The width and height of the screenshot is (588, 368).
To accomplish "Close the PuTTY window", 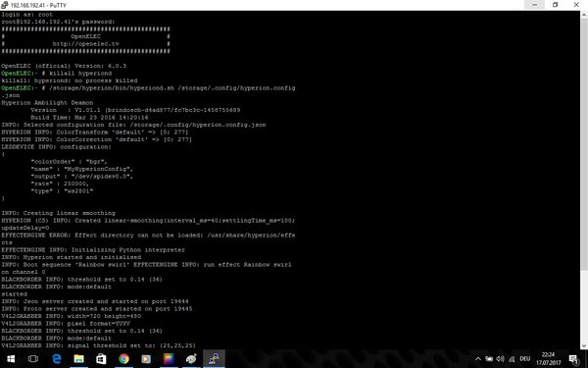I will click(576, 5).
